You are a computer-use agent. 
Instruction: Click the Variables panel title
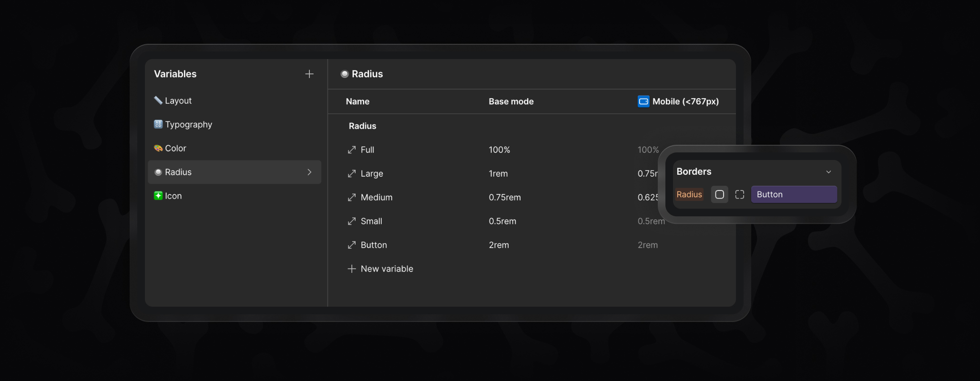pos(175,74)
